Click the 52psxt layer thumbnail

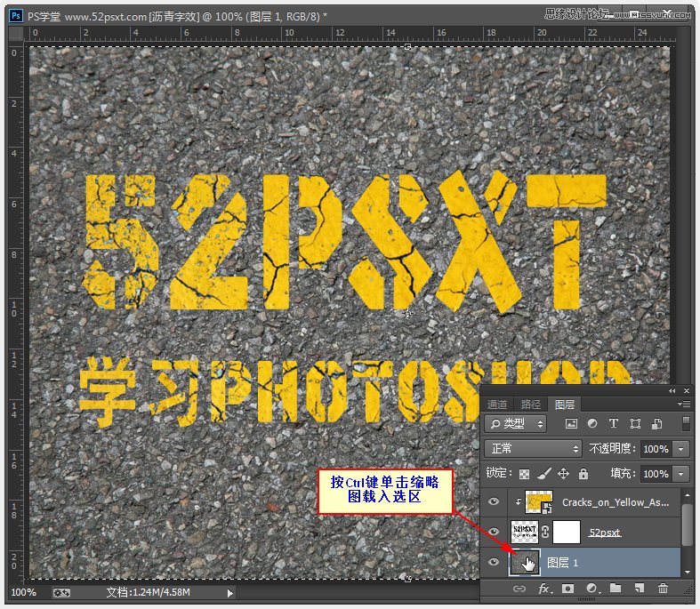524,532
